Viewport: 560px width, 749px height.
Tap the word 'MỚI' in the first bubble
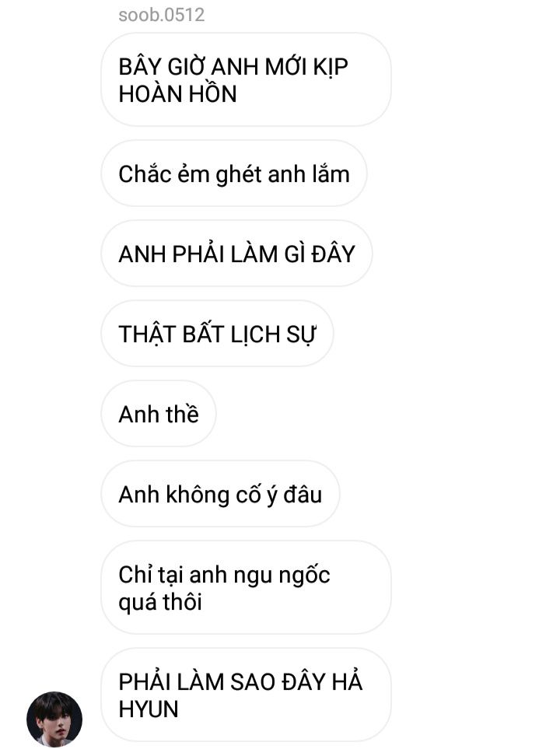(x=285, y=67)
